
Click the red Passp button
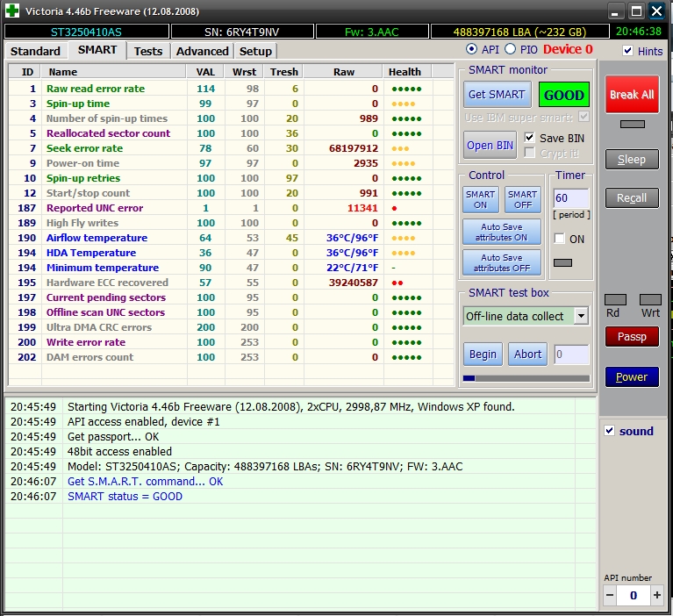(x=632, y=337)
